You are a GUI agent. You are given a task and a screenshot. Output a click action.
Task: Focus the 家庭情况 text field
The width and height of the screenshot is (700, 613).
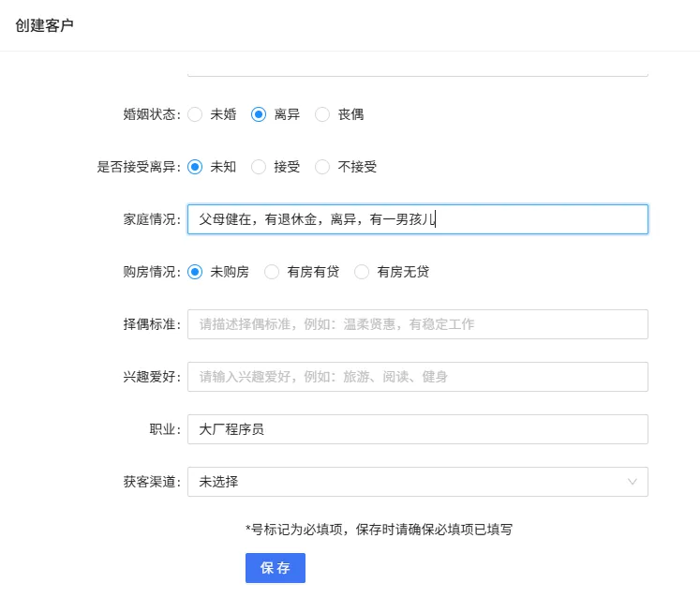(417, 219)
